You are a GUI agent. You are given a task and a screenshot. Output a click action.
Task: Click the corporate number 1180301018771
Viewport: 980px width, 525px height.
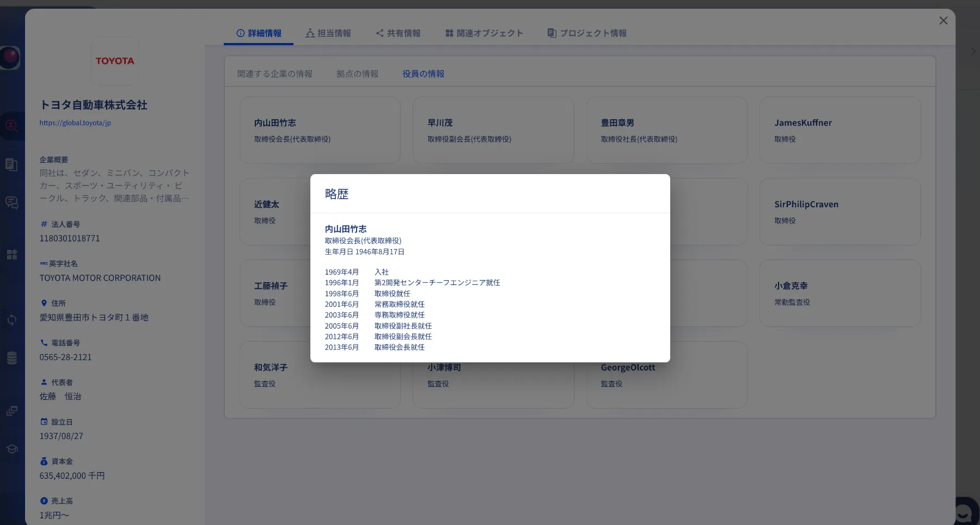70,238
